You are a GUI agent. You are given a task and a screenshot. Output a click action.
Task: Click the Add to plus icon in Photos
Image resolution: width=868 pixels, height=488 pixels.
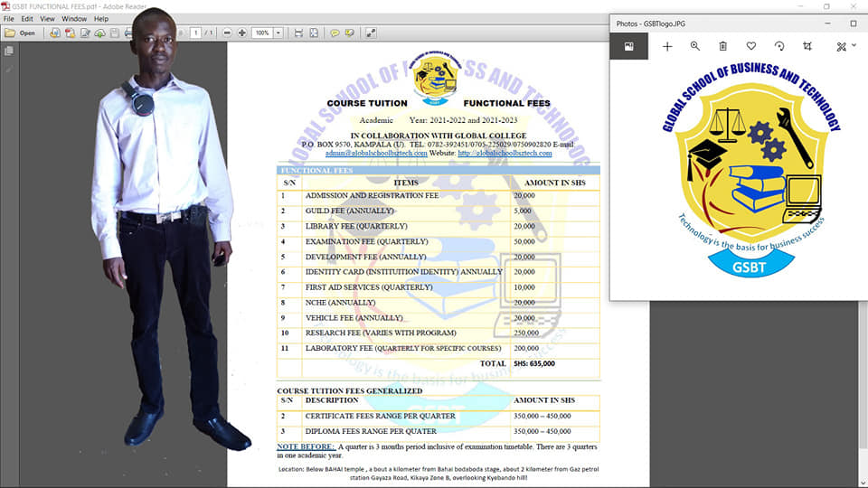click(x=667, y=46)
